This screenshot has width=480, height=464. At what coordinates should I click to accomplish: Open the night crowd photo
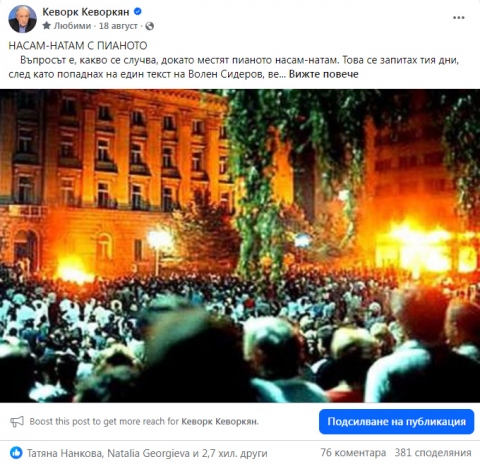click(240, 246)
